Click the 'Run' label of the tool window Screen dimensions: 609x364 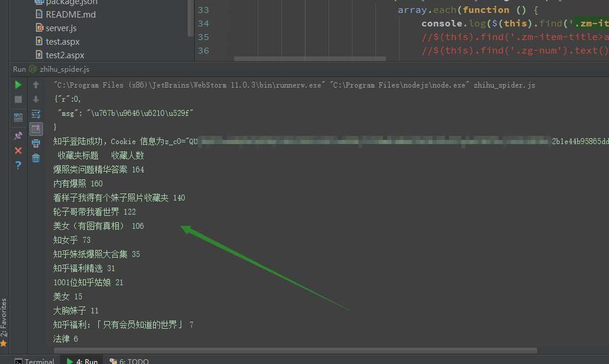19,69
